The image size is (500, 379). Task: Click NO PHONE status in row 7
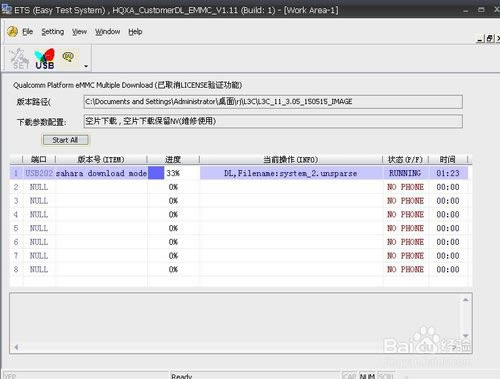405,256
